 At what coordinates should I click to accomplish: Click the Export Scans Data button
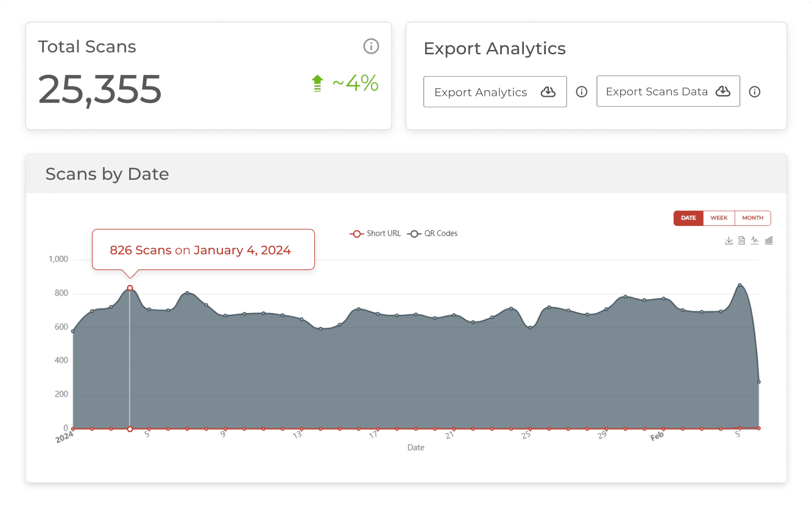pos(668,91)
